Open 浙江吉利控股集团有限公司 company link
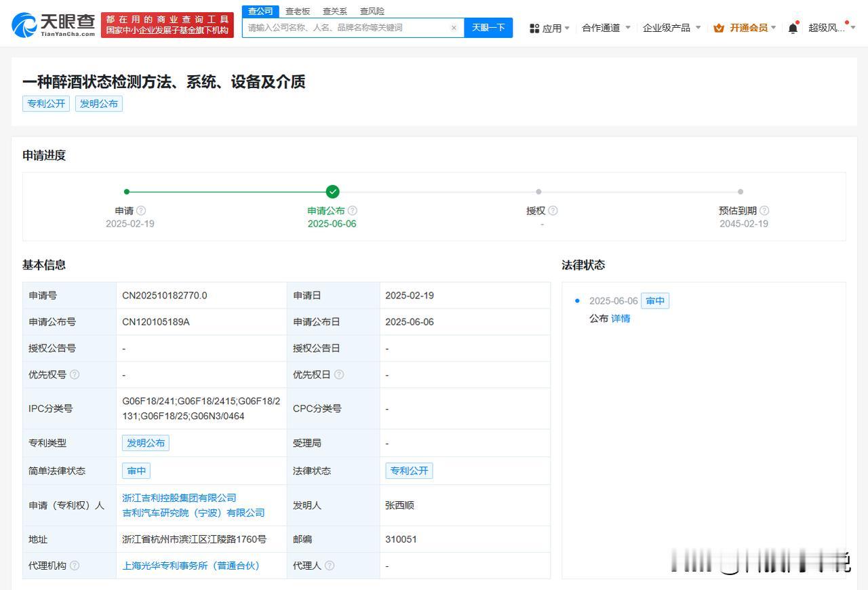The width and height of the screenshot is (868, 590). (179, 498)
